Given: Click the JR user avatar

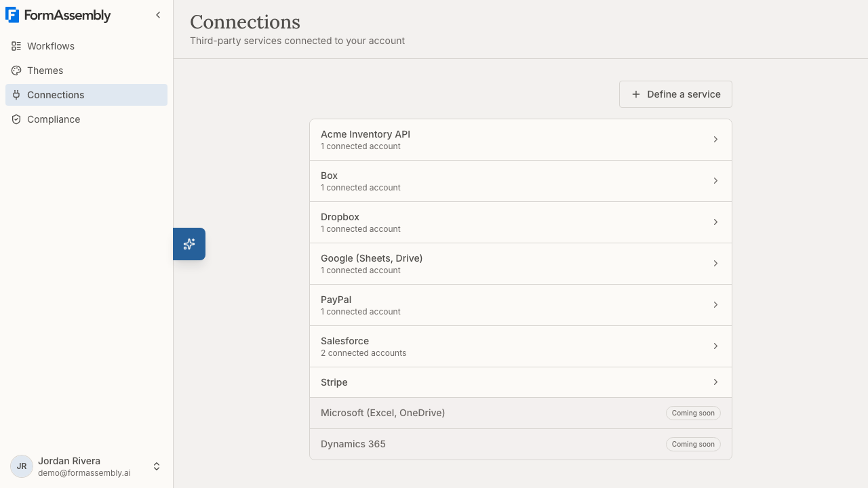Looking at the screenshot, I should point(22,466).
